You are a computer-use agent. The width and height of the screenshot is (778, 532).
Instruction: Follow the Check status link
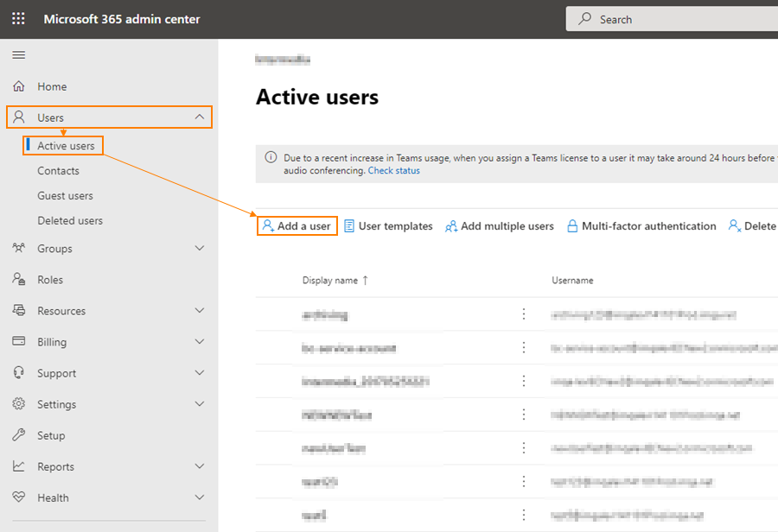394,170
